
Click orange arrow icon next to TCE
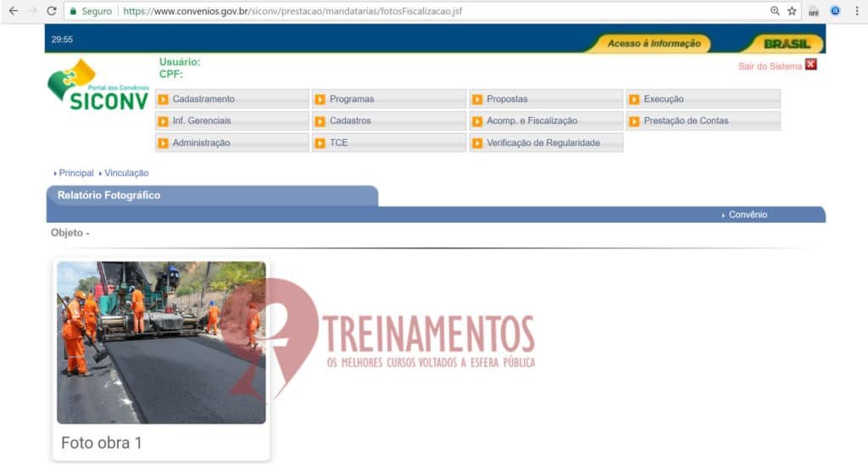[x=320, y=143]
